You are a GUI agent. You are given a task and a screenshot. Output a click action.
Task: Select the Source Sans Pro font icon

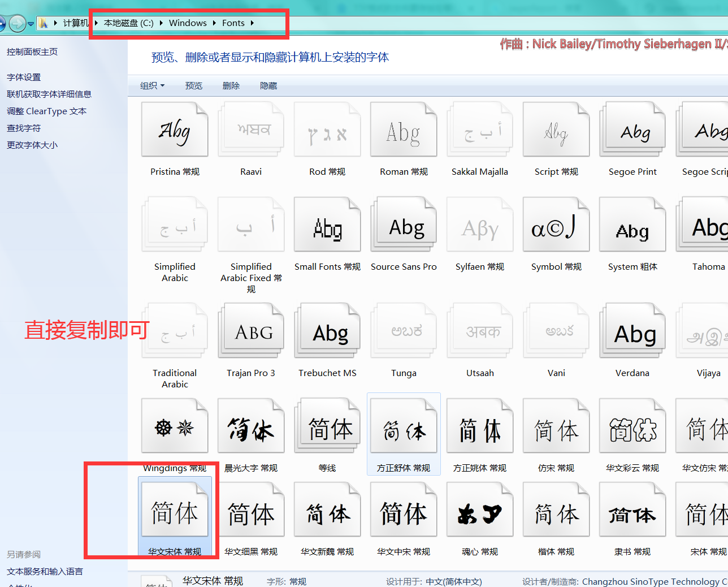click(x=404, y=225)
